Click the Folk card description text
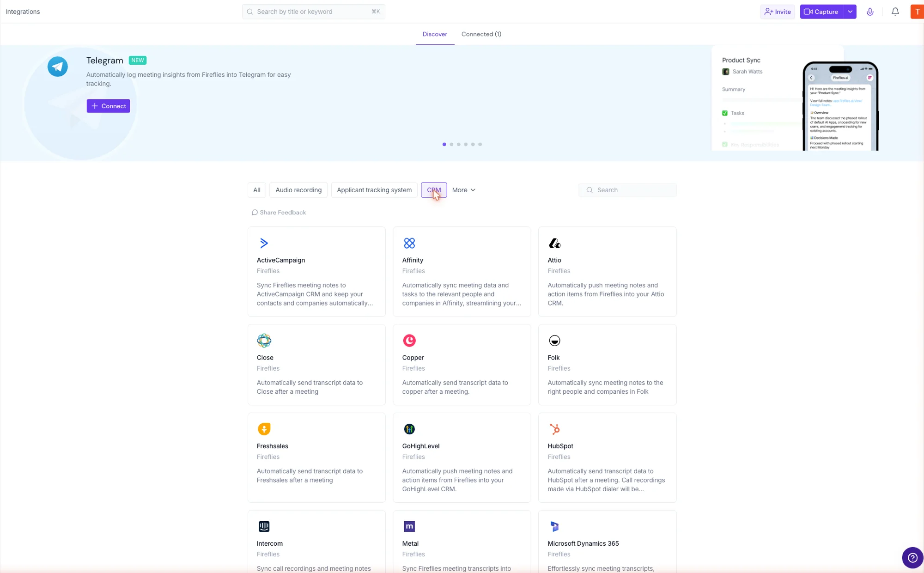 click(x=605, y=387)
